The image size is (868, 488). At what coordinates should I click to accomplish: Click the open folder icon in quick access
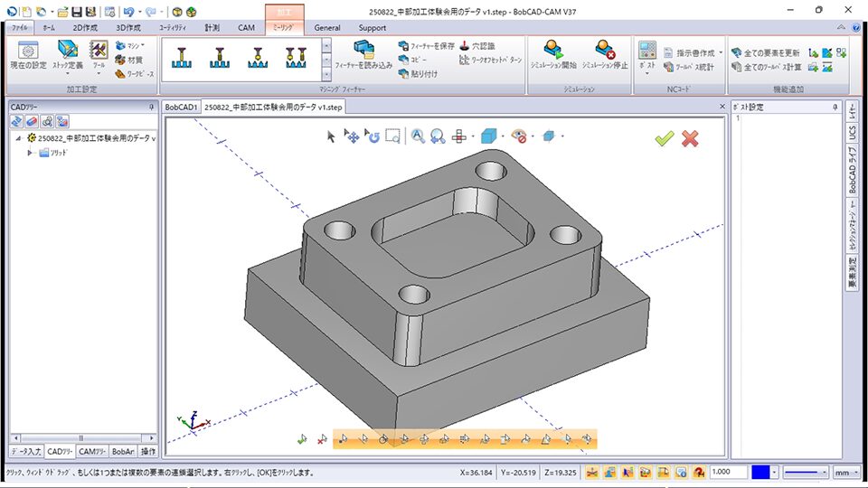(62, 11)
